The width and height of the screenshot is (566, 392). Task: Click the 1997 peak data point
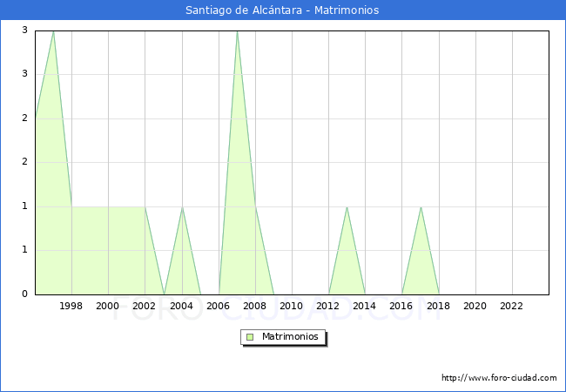53,31
